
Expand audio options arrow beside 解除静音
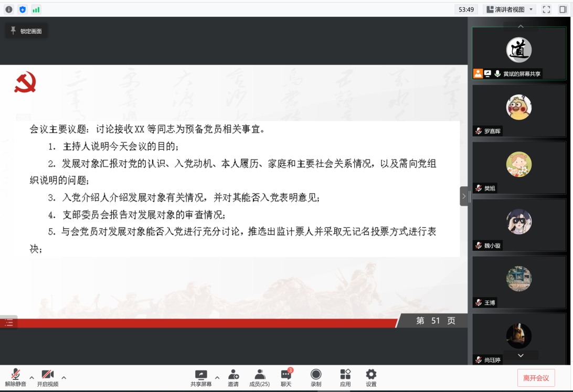(31, 377)
